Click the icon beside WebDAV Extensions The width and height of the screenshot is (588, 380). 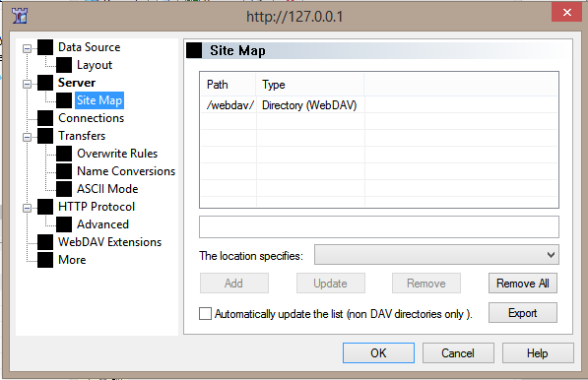[x=45, y=242]
